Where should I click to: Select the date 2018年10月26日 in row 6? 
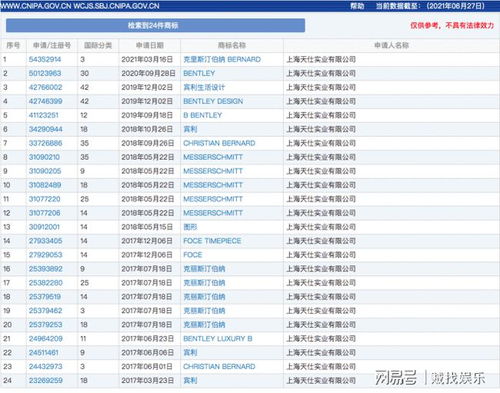147,129
